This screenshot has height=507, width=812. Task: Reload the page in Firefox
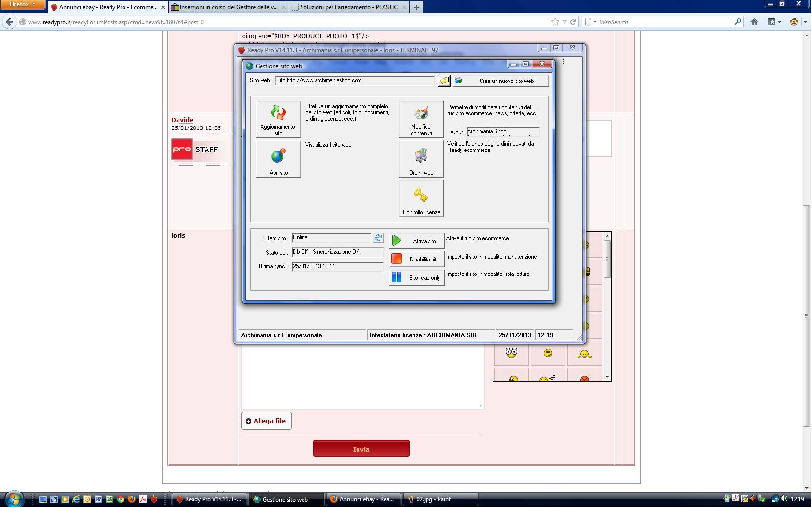(x=573, y=22)
